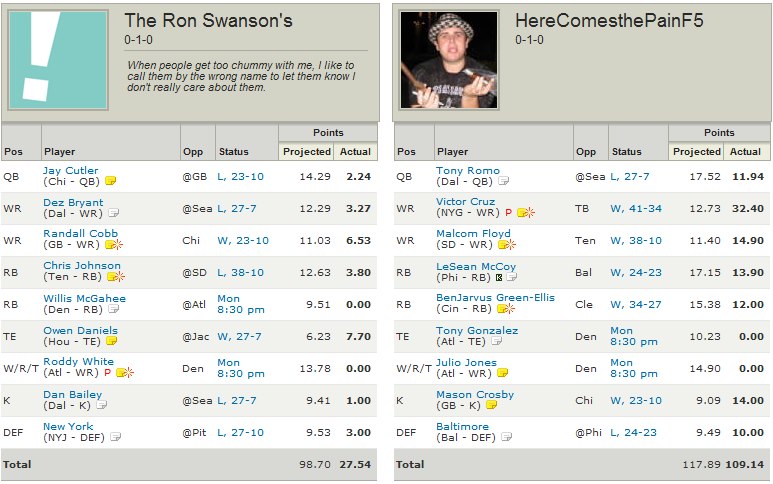The height and width of the screenshot is (484, 773).
Task: Open Tony Gonzalez player profile link
Action: point(476,330)
